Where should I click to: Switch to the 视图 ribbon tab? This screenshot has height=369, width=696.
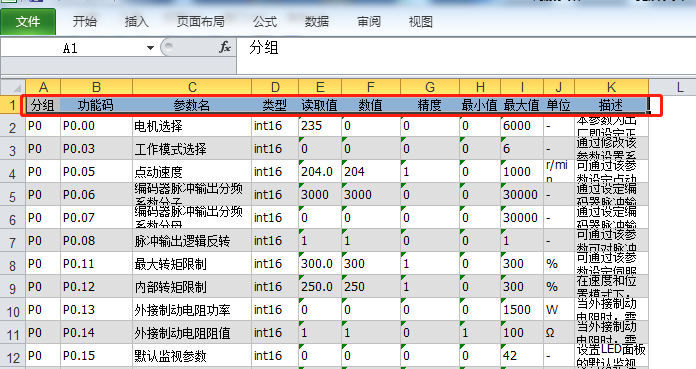420,21
